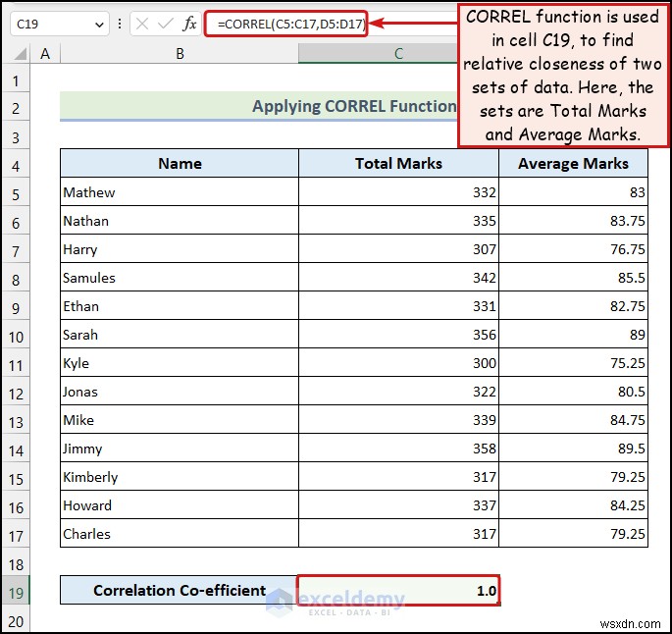Click Harry's total marks 307
This screenshot has height=634, width=672.
click(398, 249)
